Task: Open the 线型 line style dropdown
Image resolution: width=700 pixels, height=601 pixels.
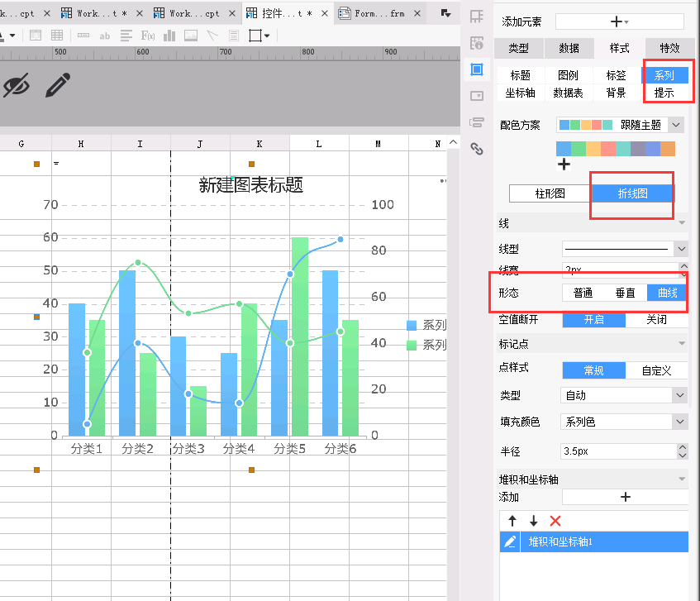Action: (x=681, y=249)
